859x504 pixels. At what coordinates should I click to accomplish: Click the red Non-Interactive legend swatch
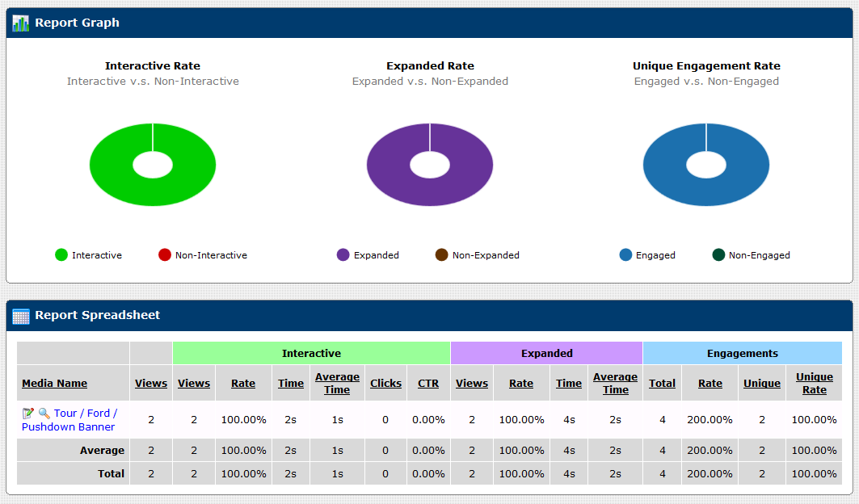click(x=164, y=254)
